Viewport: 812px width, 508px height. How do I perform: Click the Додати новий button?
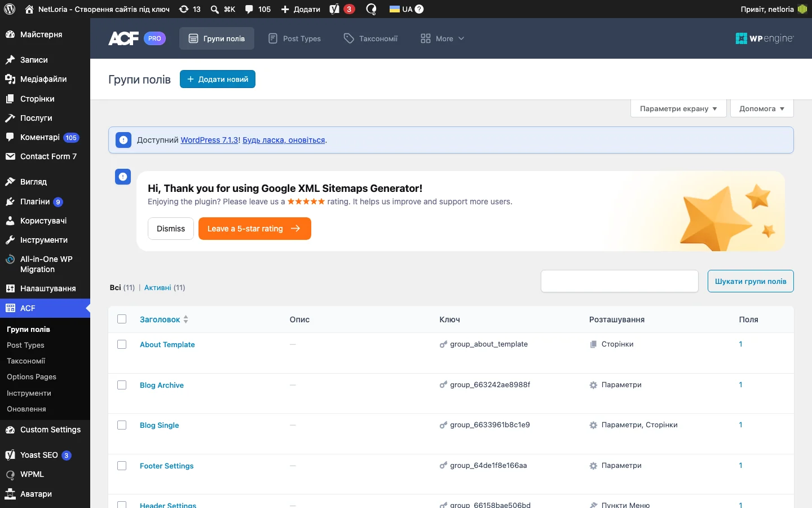218,79
